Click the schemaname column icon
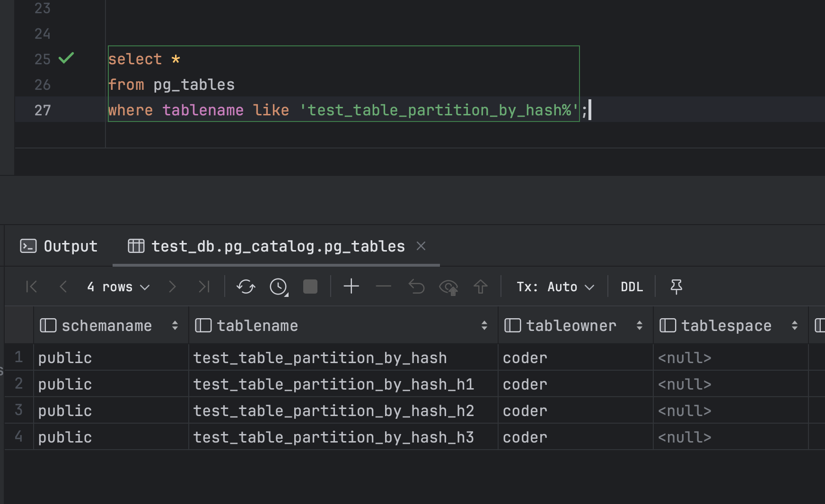The height and width of the screenshot is (504, 825). (48, 325)
